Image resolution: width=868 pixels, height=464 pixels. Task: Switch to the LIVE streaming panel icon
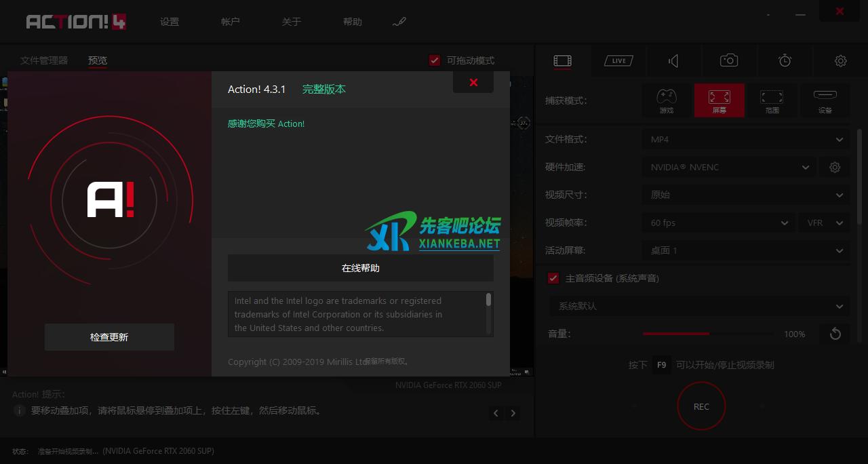618,60
